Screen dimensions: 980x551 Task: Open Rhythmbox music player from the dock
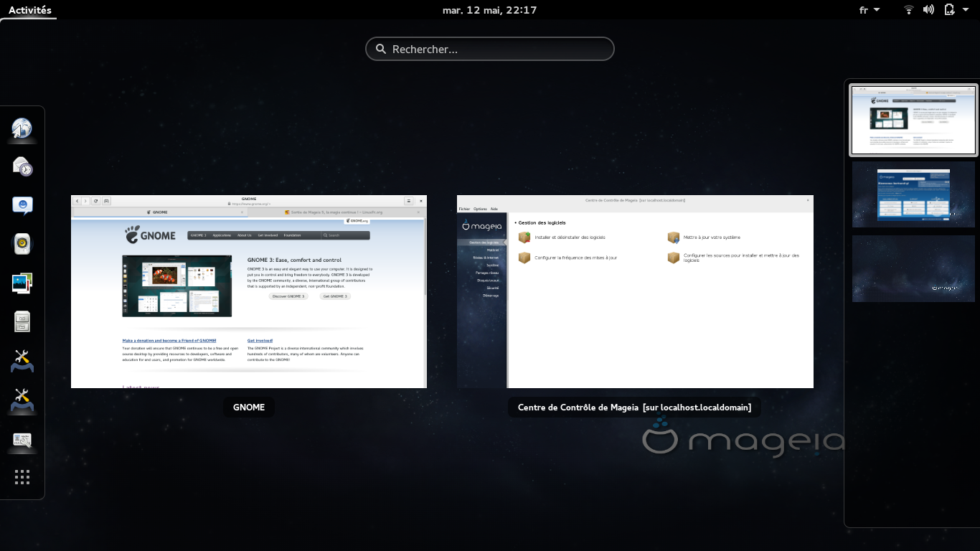pos(22,244)
